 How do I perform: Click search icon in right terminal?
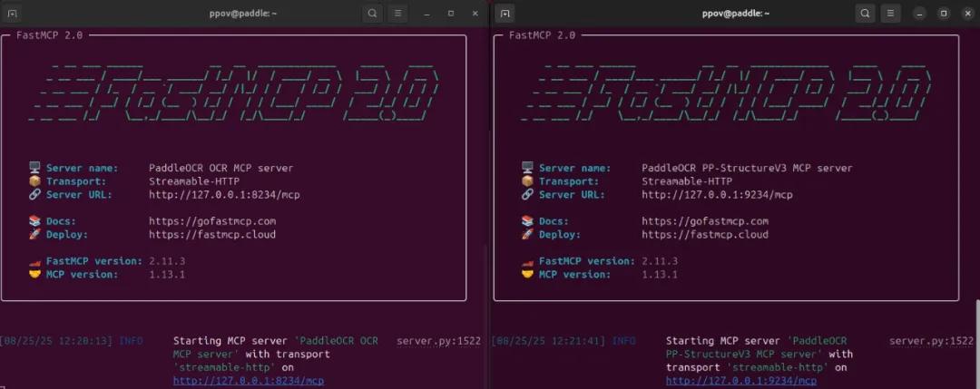865,13
